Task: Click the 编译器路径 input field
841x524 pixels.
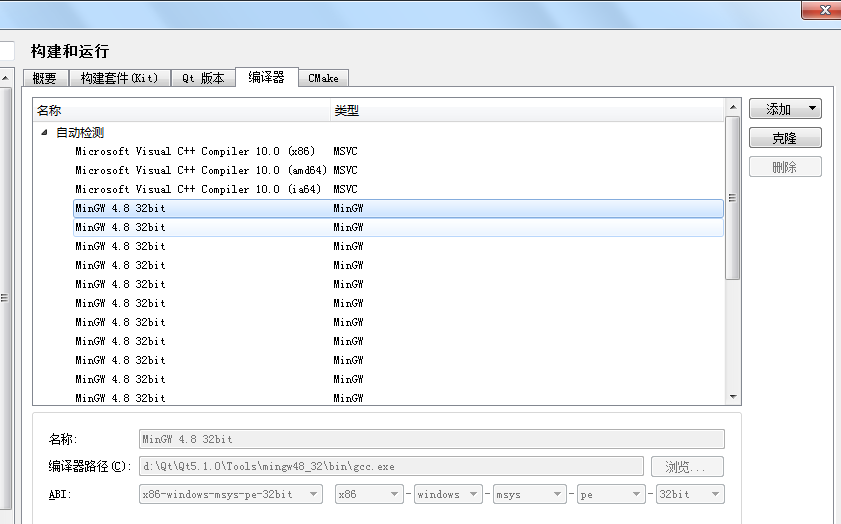Action: [391, 467]
